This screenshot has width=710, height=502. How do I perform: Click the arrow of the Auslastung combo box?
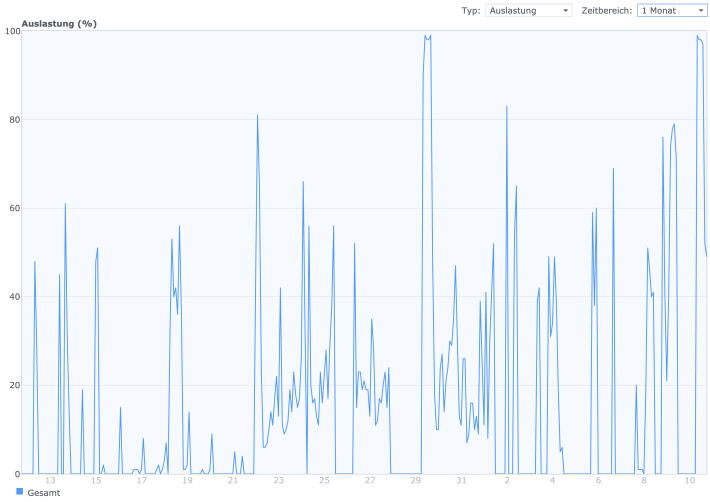(566, 10)
